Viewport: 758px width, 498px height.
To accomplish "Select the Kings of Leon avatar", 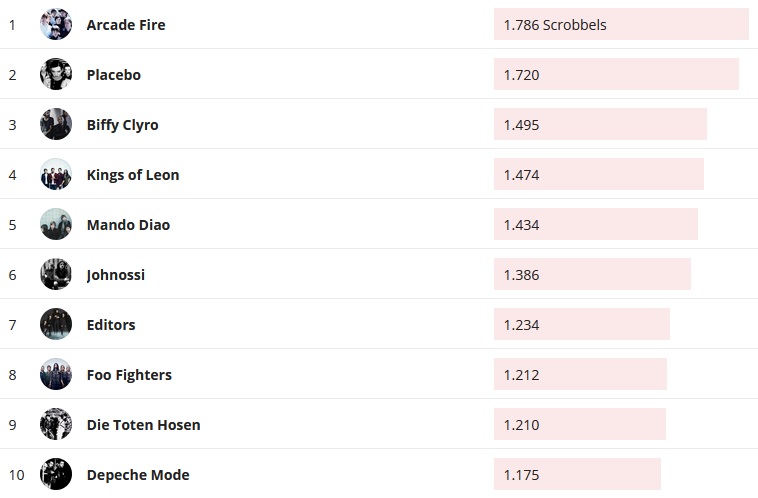I will 56,174.
